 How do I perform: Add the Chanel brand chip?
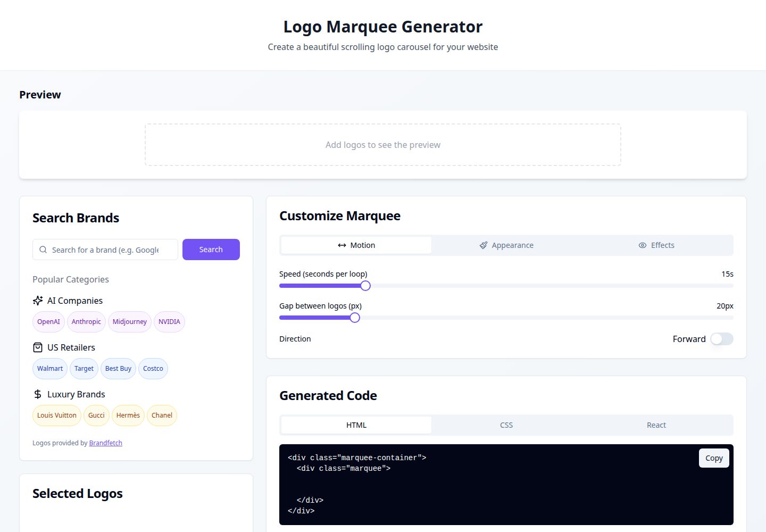162,415
